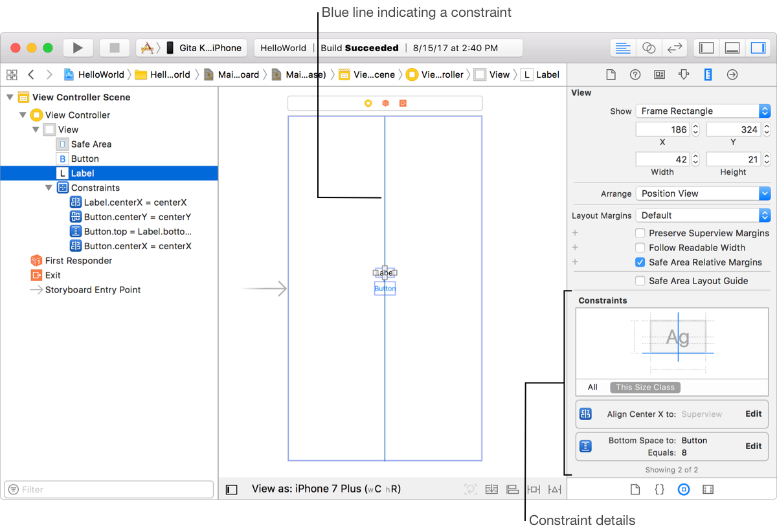Select the This Size Class tab
Viewport: 777px width, 532px height.
click(645, 387)
